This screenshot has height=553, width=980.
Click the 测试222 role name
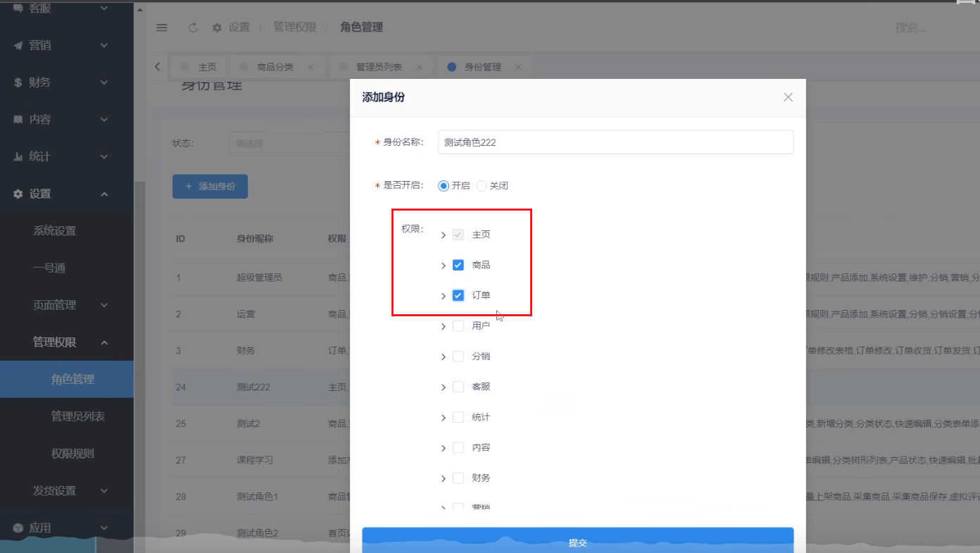click(x=253, y=387)
